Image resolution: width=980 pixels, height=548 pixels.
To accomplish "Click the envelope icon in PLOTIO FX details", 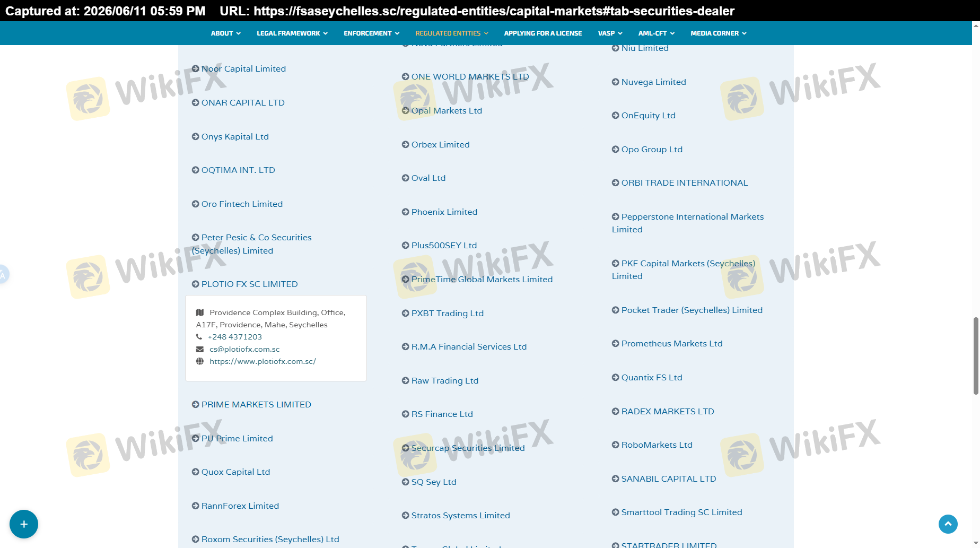I will (200, 349).
